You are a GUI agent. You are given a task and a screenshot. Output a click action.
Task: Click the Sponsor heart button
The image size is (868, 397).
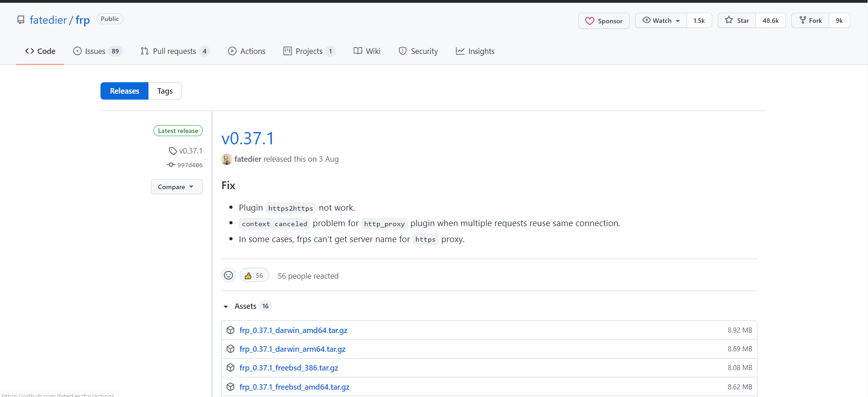pos(603,21)
